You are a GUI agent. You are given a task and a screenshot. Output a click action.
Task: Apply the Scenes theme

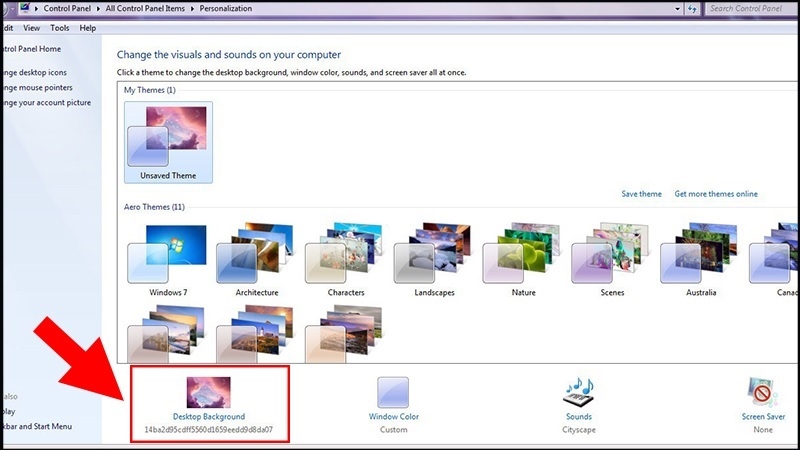click(x=611, y=252)
